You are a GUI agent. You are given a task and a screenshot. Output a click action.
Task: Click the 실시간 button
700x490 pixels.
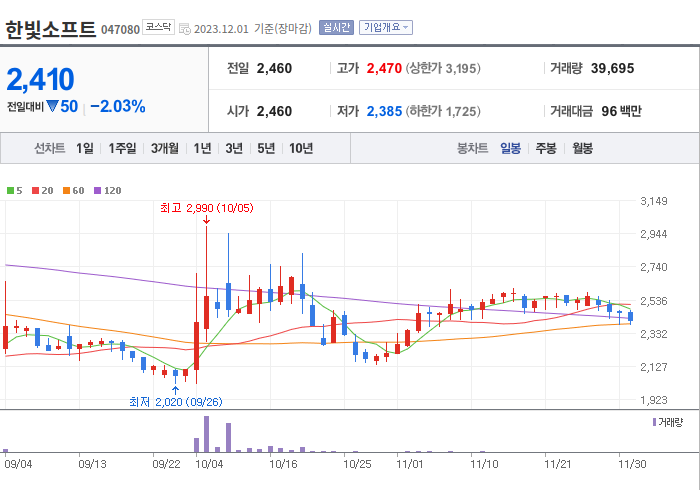pyautogui.click(x=336, y=28)
